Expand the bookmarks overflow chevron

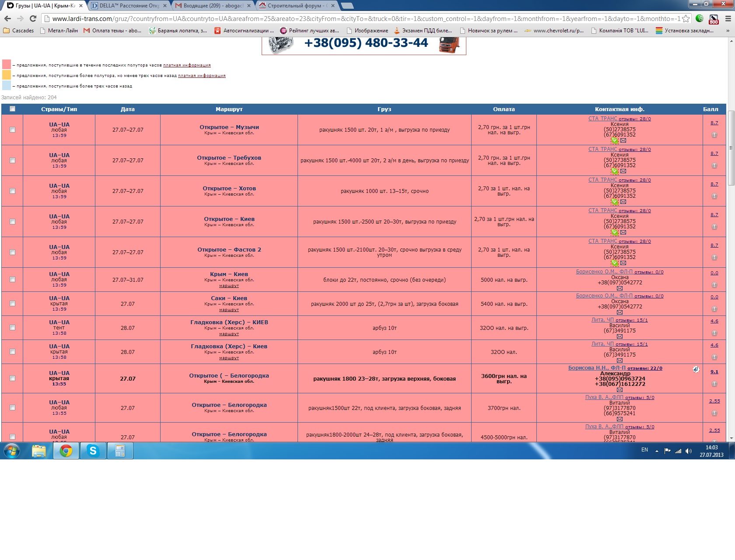(x=728, y=31)
